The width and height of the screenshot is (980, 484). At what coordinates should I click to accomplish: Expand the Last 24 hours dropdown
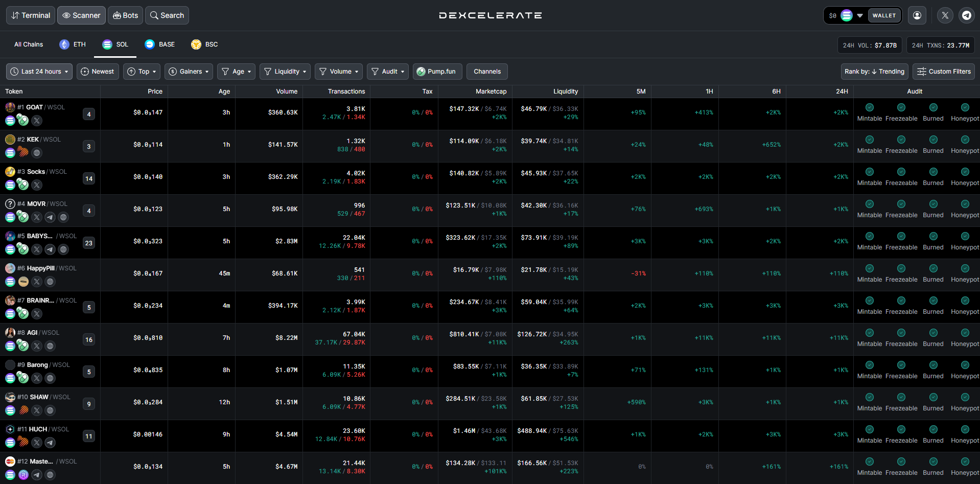[39, 72]
